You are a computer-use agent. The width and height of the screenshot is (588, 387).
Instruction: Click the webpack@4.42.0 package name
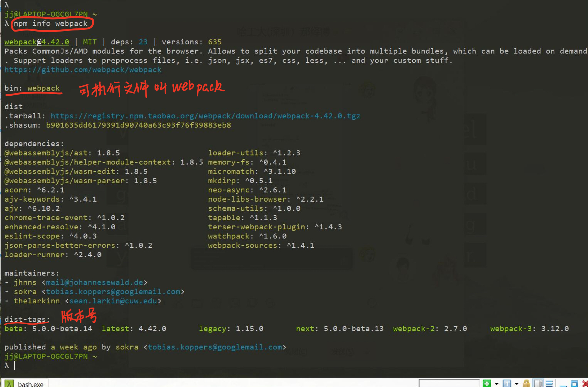37,42
